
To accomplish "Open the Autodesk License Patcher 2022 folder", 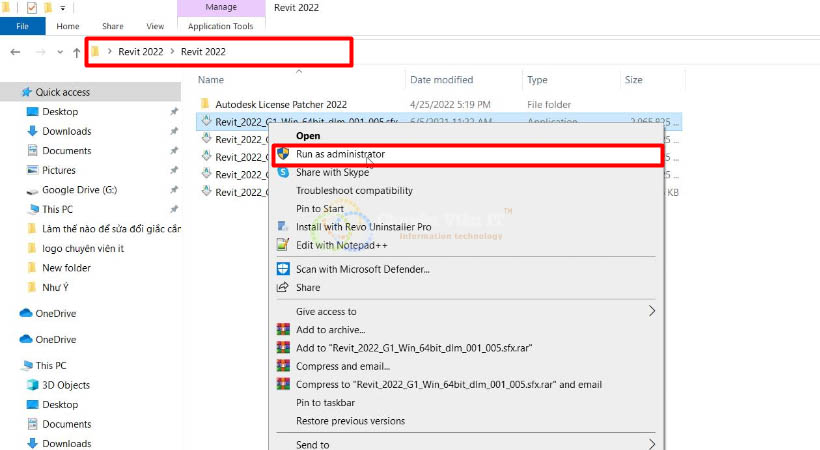I will click(x=281, y=103).
